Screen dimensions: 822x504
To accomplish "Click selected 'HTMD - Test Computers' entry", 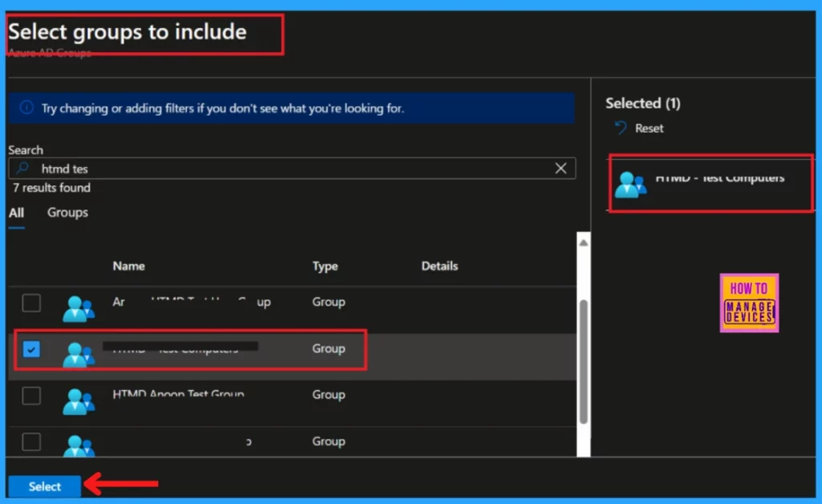I will (711, 183).
